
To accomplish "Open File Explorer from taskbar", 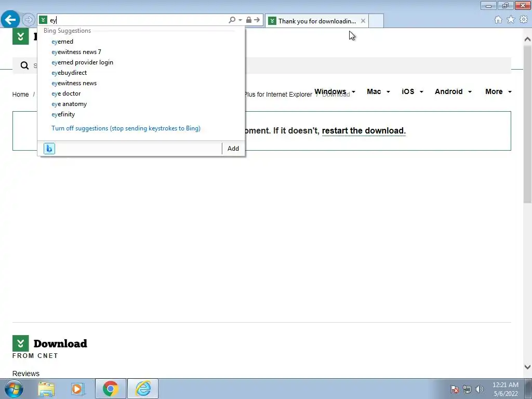I will click(x=46, y=389).
